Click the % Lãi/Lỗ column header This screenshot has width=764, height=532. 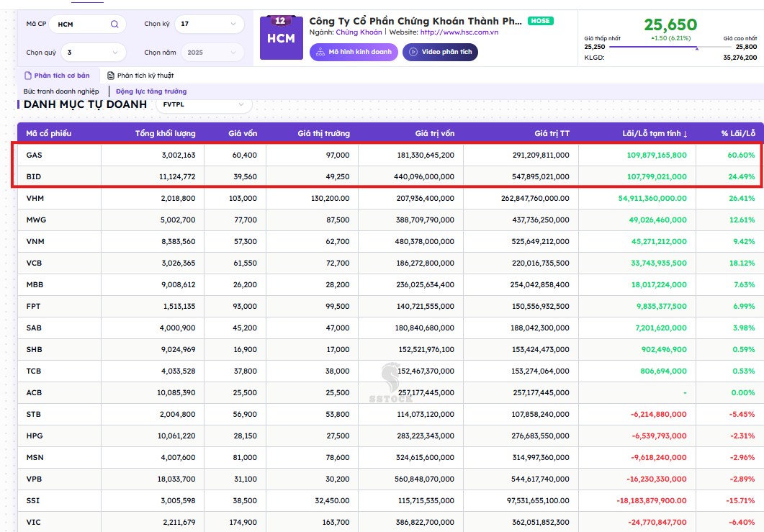[737, 134]
